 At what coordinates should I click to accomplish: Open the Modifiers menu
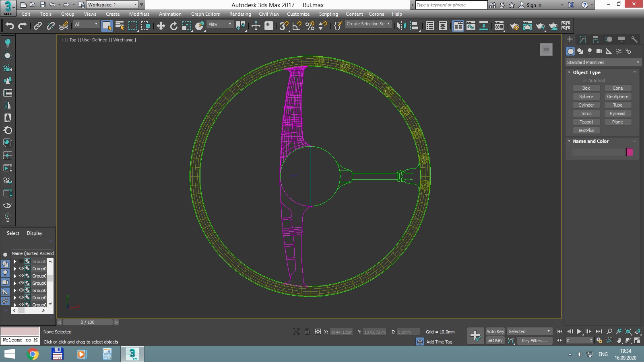coord(139,14)
